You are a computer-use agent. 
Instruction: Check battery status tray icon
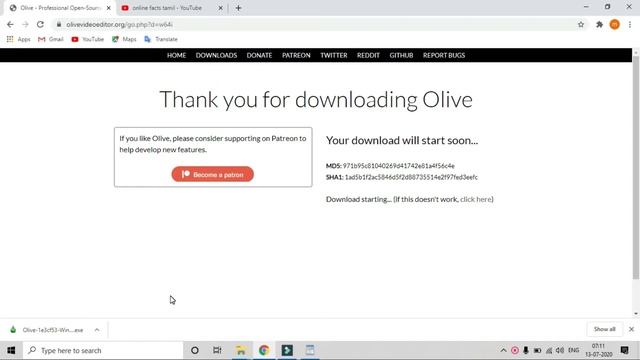(x=538, y=350)
